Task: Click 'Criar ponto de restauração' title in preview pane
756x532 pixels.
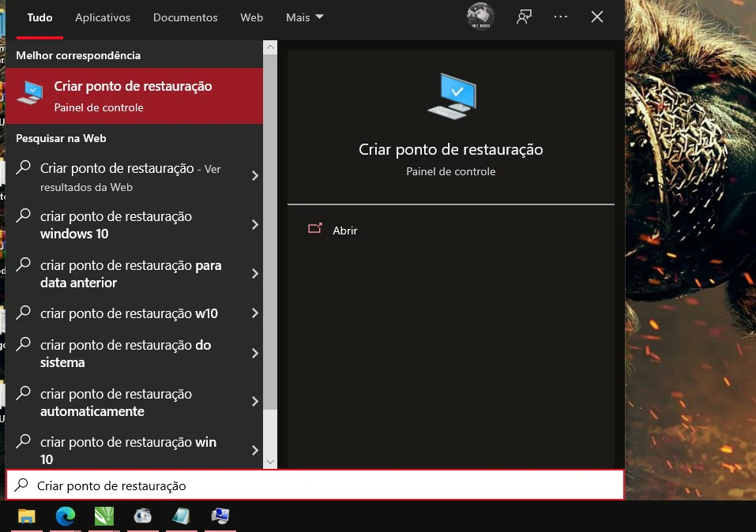Action: (451, 149)
